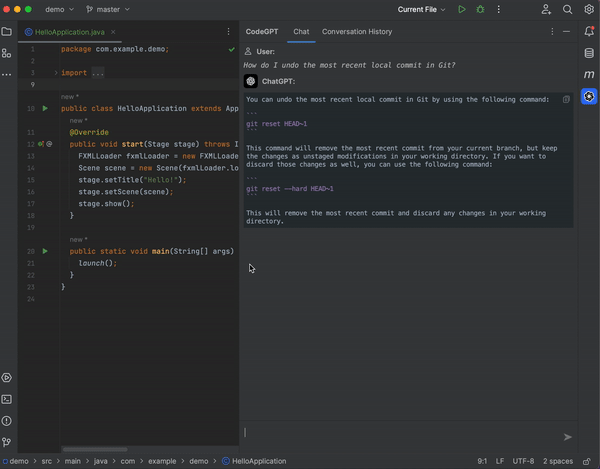Open the 2 spaces indent selector
The width and height of the screenshot is (600, 469).
(x=558, y=461)
